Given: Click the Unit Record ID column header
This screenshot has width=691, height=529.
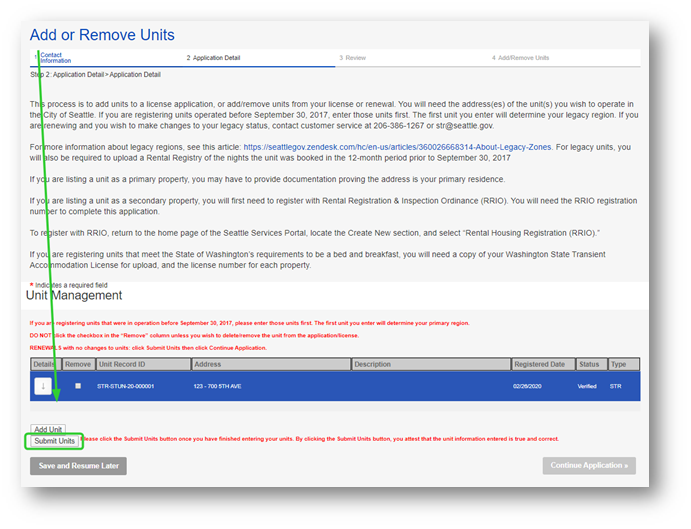Looking at the screenshot, I should 122,364.
